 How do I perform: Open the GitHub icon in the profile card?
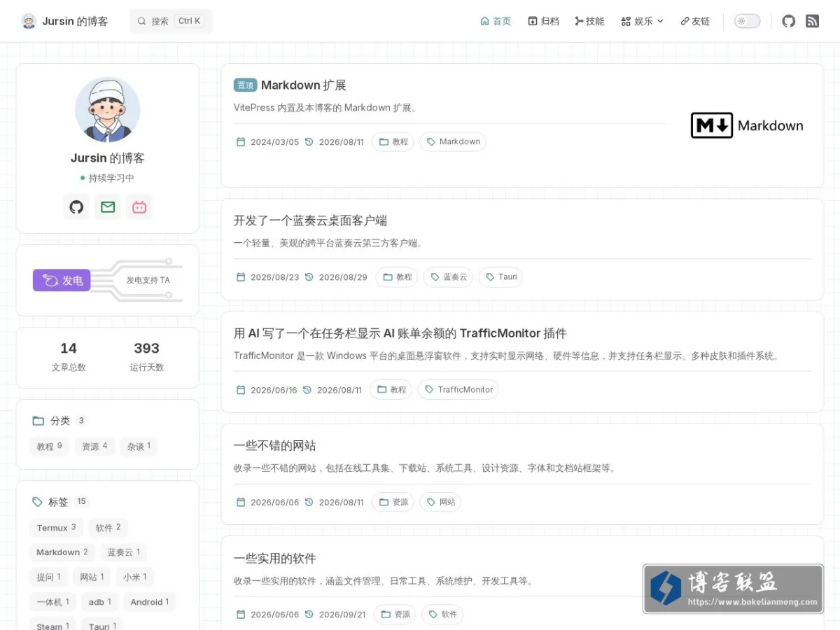[76, 206]
